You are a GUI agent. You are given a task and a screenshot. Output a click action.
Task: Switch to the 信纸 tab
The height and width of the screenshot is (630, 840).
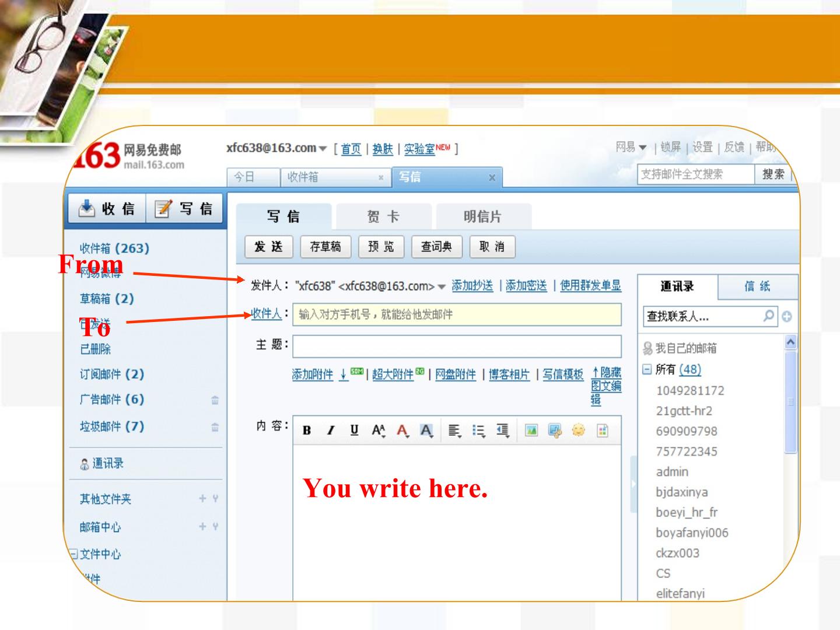757,286
